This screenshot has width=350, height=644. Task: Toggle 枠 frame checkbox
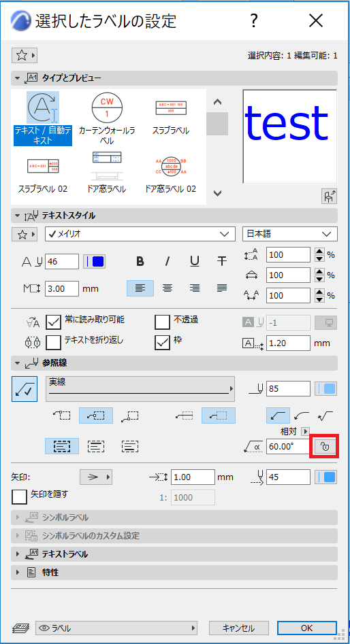tap(163, 343)
